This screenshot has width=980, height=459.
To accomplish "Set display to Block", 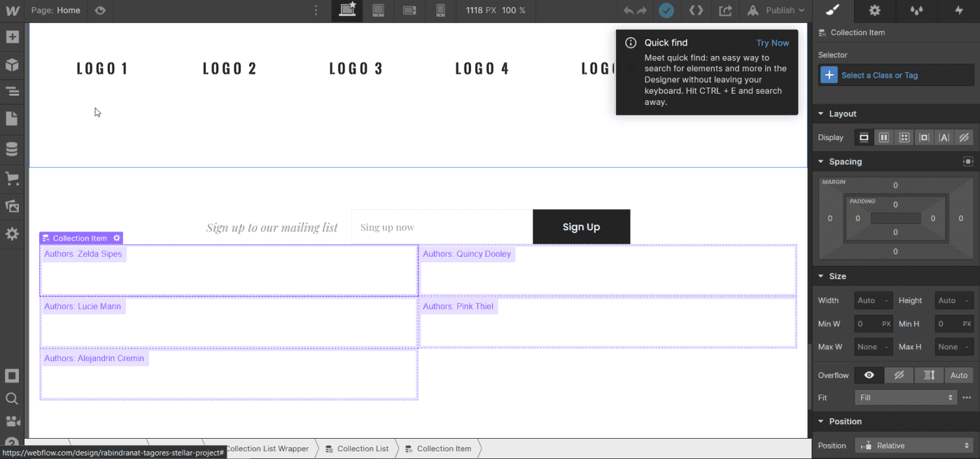I will 864,137.
